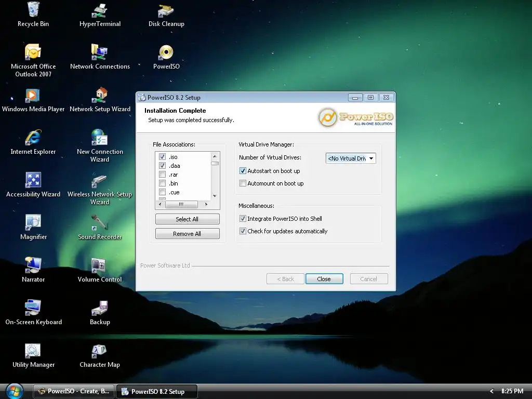Select the Disk Cleanup desktop icon
This screenshot has height=399, width=532.
pos(166,14)
